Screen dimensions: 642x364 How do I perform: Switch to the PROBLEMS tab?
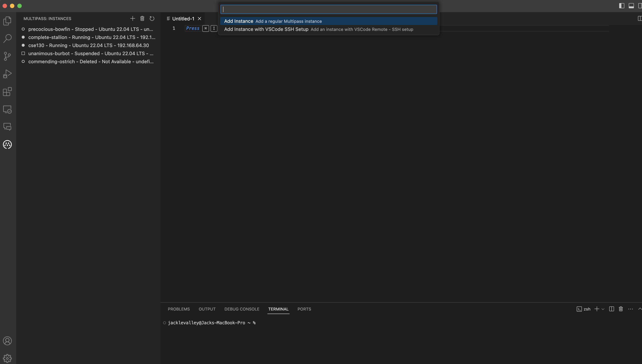coord(179,309)
